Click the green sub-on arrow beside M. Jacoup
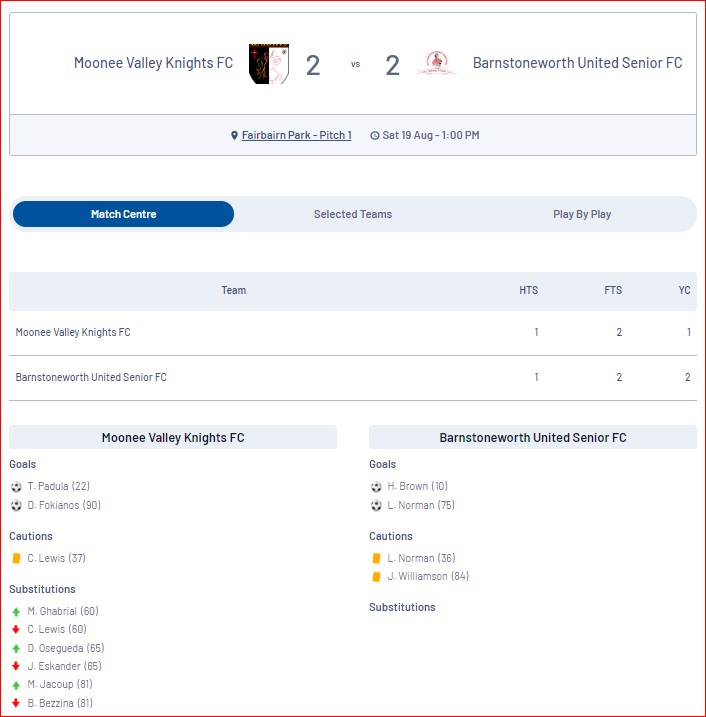This screenshot has width=706, height=717. click(x=16, y=685)
